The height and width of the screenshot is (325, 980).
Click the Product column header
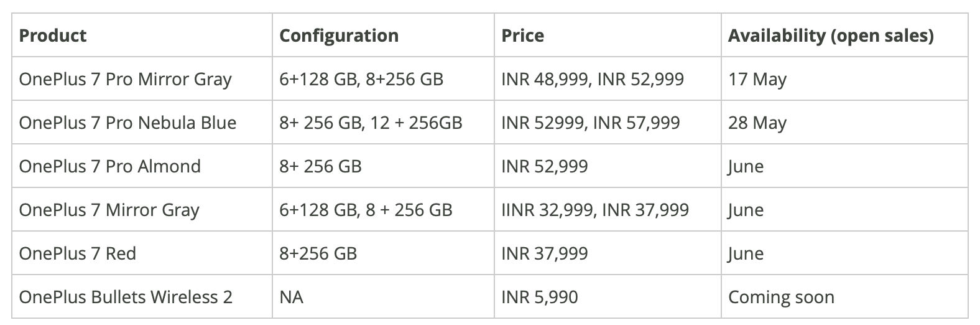click(53, 35)
